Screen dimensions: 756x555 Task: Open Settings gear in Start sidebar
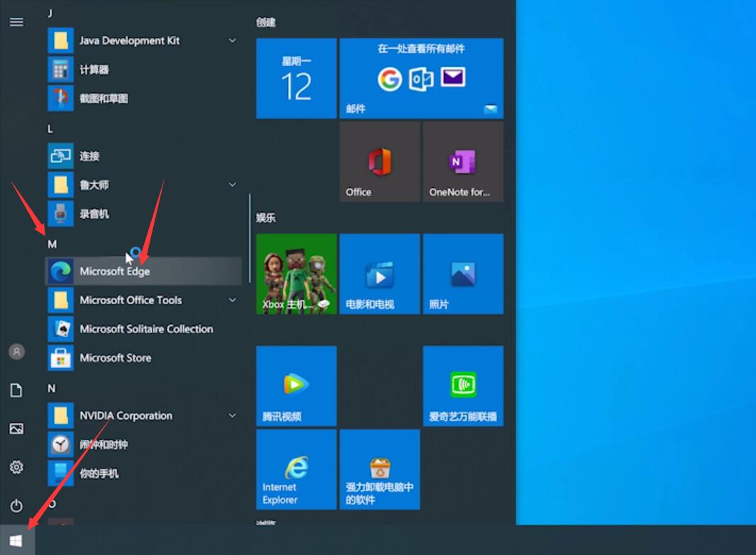click(x=16, y=467)
